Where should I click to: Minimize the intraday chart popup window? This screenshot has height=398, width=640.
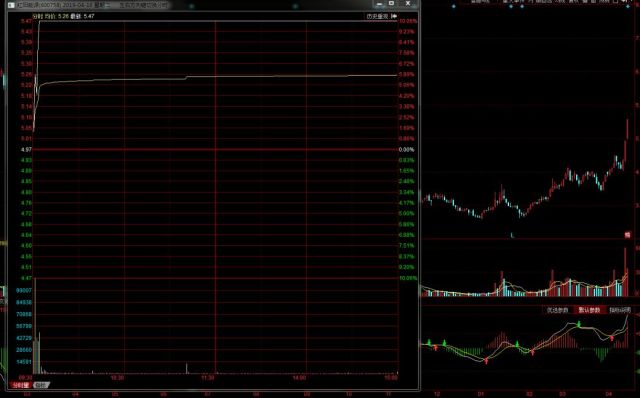[380, 4]
